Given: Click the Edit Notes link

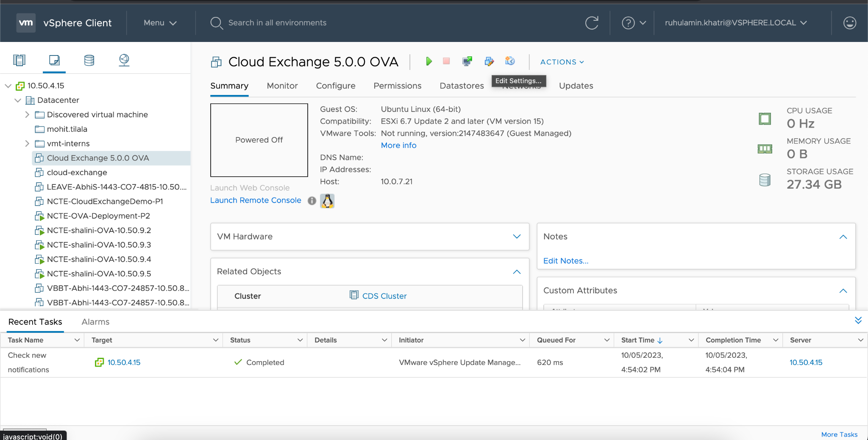Looking at the screenshot, I should [x=566, y=261].
